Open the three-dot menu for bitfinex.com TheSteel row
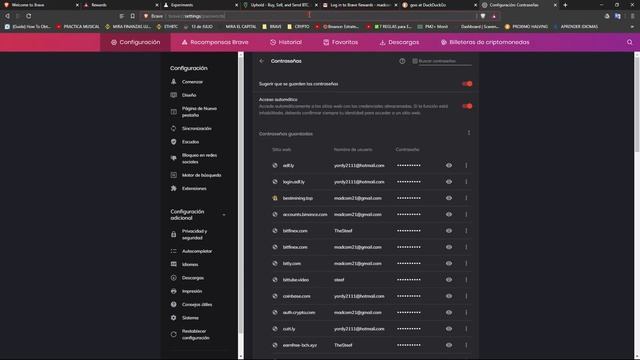 [x=466, y=231]
